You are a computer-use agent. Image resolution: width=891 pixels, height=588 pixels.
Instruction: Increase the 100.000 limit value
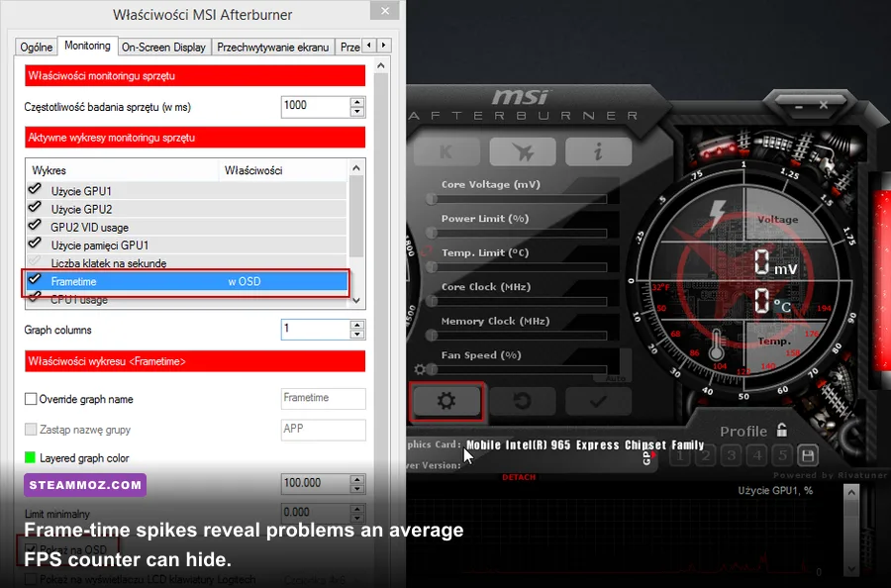[357, 479]
